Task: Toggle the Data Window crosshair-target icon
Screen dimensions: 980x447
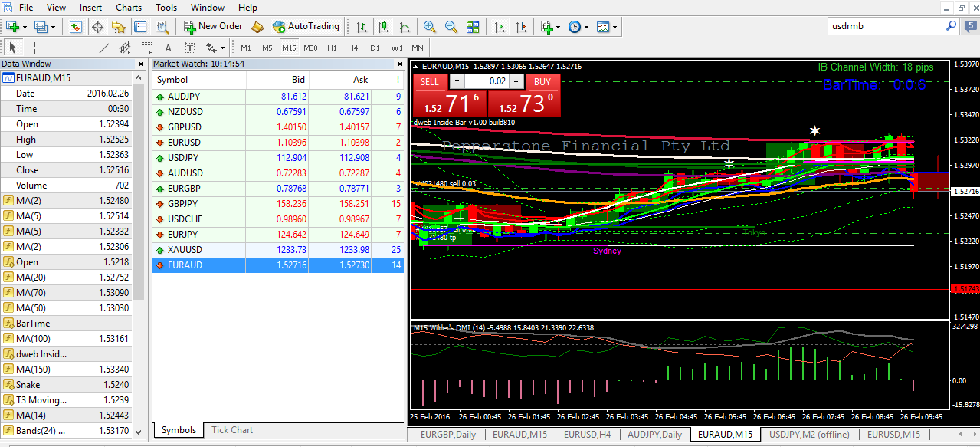Action: [97, 26]
